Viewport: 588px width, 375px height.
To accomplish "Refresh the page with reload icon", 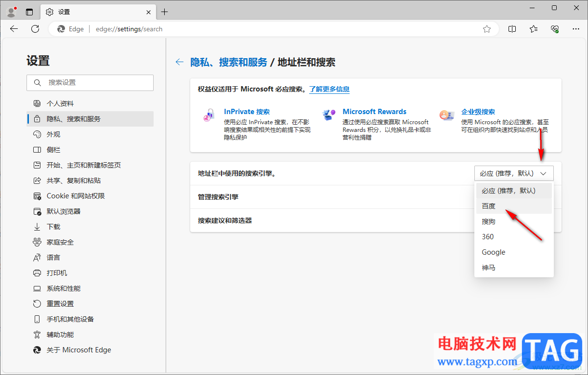I will (35, 29).
